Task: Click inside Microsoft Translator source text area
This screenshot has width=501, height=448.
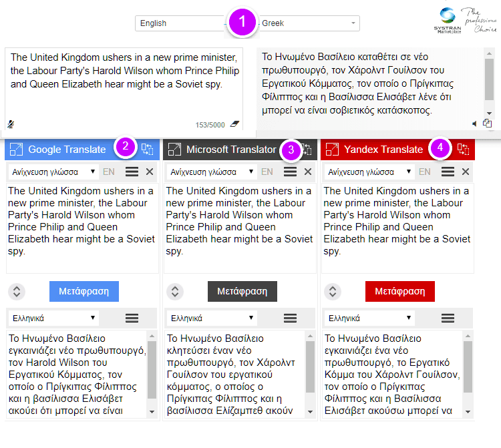Action: (240, 228)
